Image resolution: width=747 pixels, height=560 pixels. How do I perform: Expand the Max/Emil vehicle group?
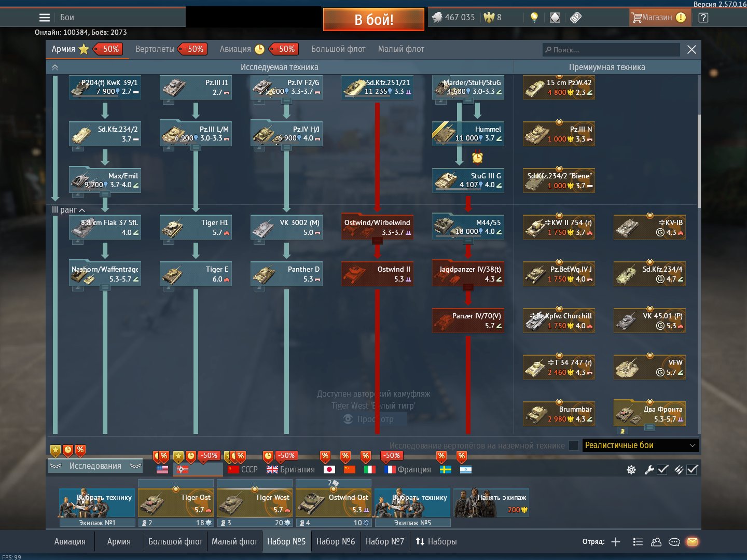point(105,194)
